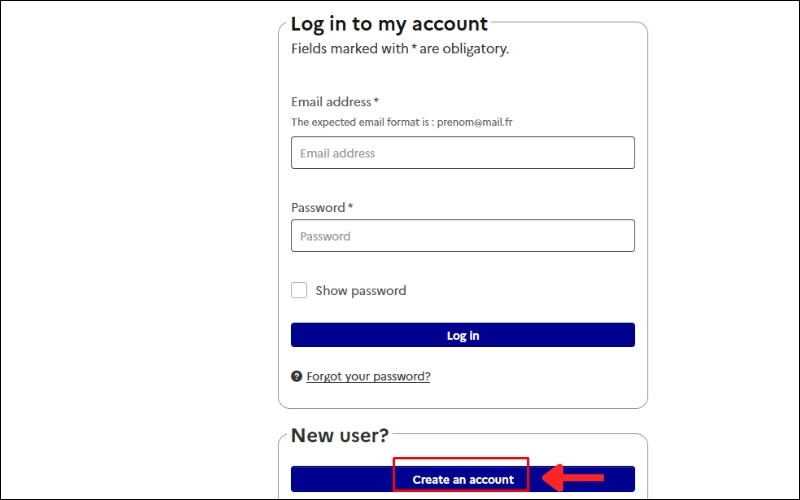Click the red arrow pointing left
The width and height of the screenshot is (800, 500).
coord(577,479)
